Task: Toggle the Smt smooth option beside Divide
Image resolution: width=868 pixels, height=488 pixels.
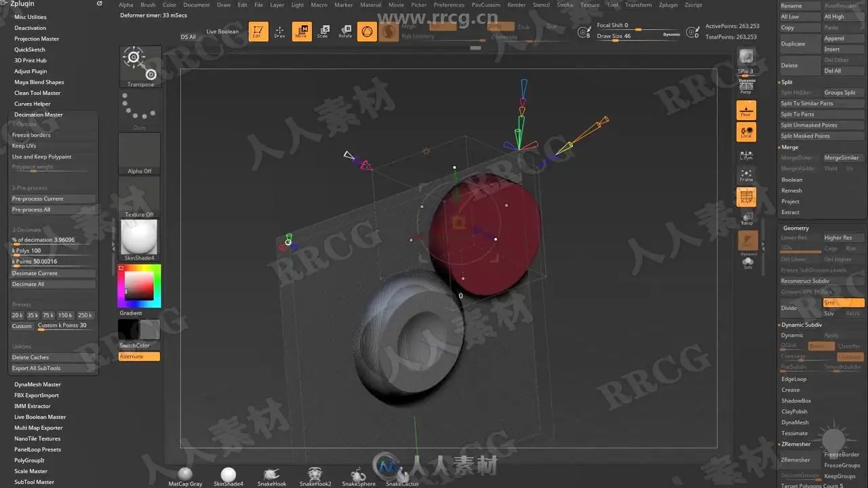Action: pos(843,303)
